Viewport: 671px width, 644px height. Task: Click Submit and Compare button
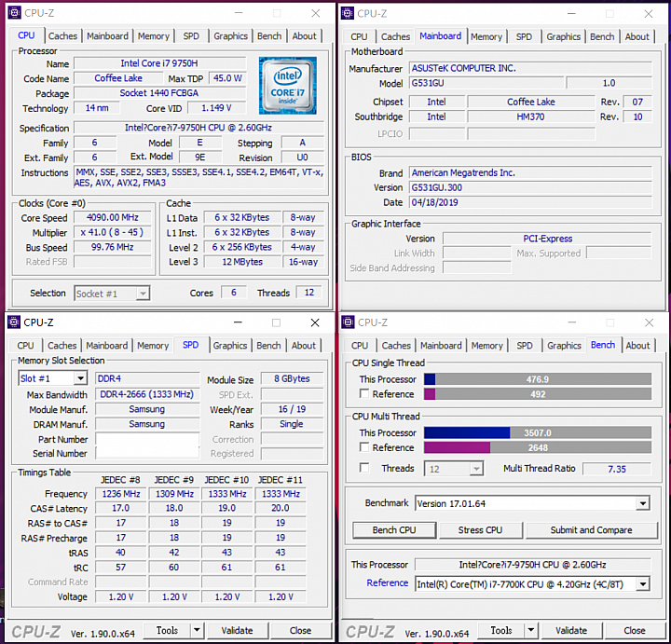591,529
